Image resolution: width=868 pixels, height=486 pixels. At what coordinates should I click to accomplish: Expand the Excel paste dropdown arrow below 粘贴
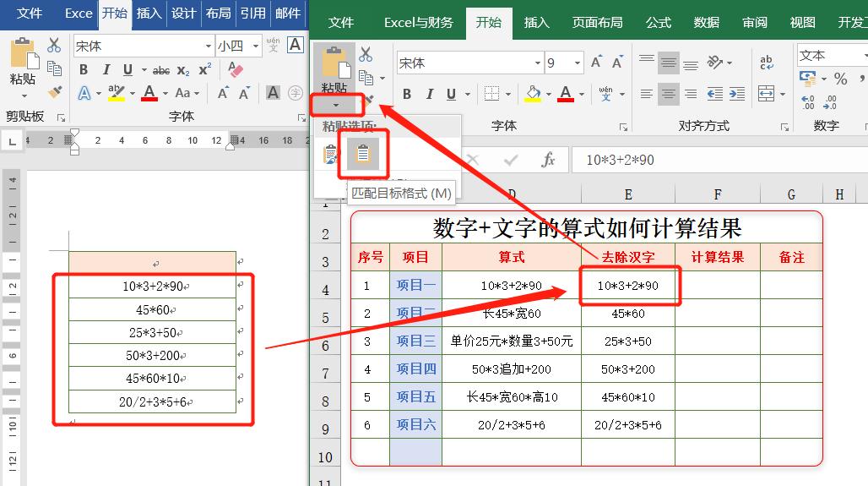pos(335,105)
